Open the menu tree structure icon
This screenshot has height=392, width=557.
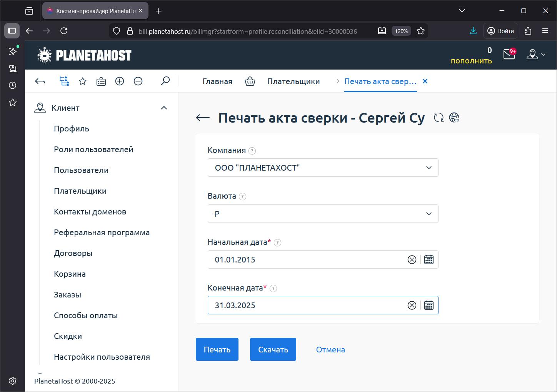(64, 81)
